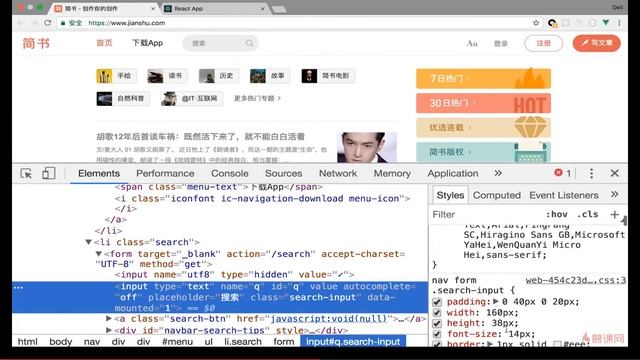This screenshot has width=640, height=360.
Task: Open the Memory tab
Action: pos(392,173)
